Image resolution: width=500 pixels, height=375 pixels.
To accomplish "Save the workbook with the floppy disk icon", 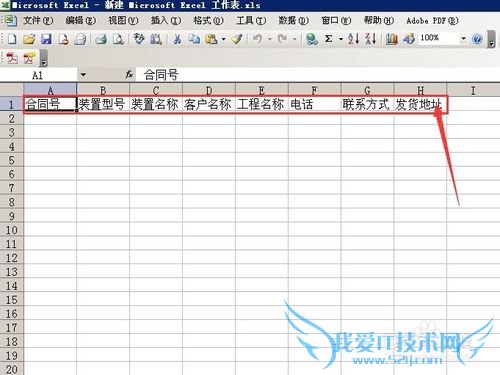I will [46, 39].
